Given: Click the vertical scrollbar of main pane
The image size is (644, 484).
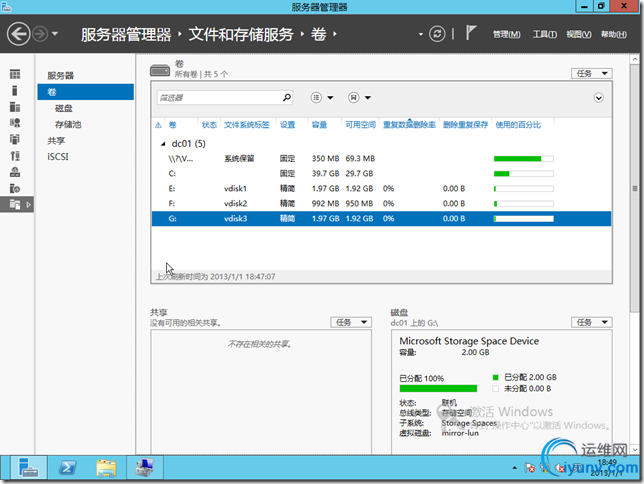Looking at the screenshot, I should (635, 188).
